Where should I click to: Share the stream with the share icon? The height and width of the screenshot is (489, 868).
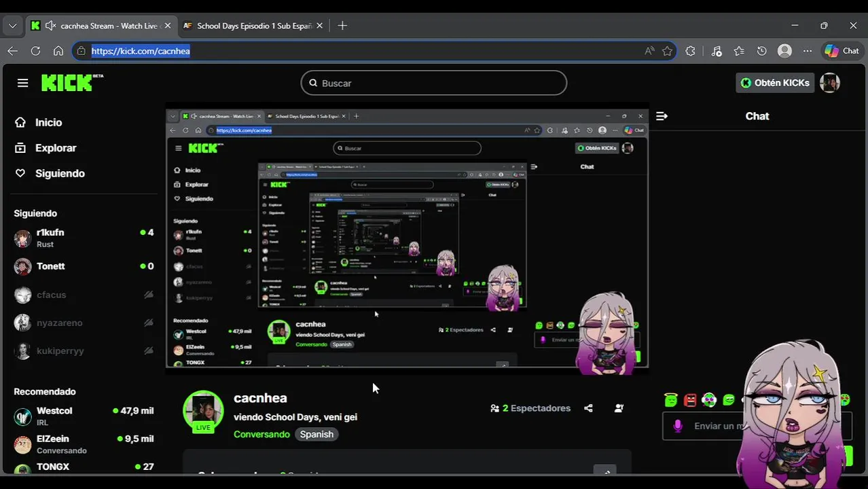tap(588, 408)
